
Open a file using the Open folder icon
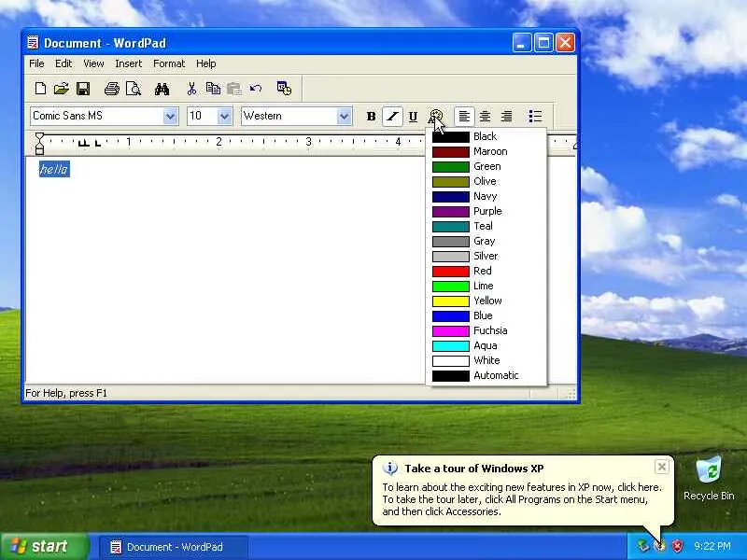(x=61, y=89)
